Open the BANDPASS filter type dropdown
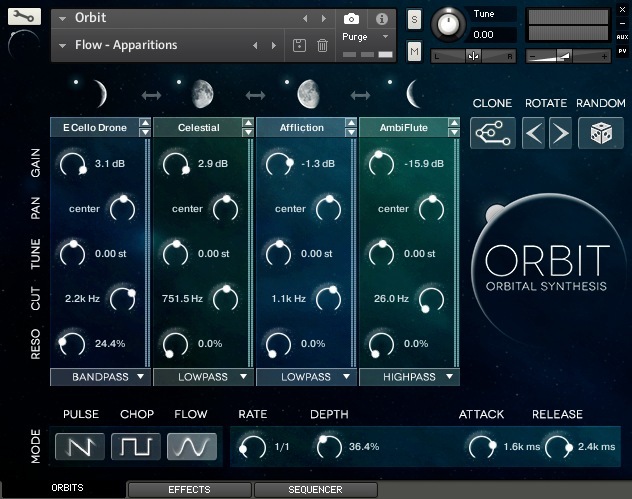This screenshot has height=499, width=632. click(99, 377)
